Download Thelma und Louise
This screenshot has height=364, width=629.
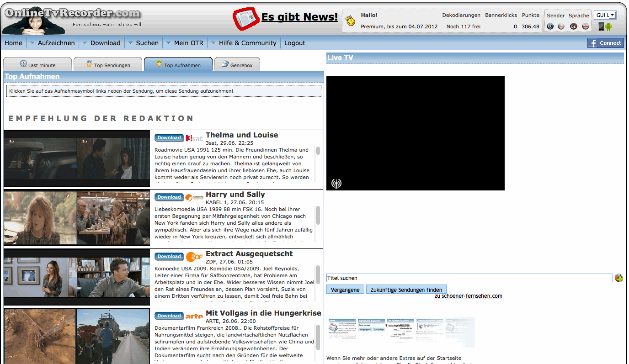[169, 138]
